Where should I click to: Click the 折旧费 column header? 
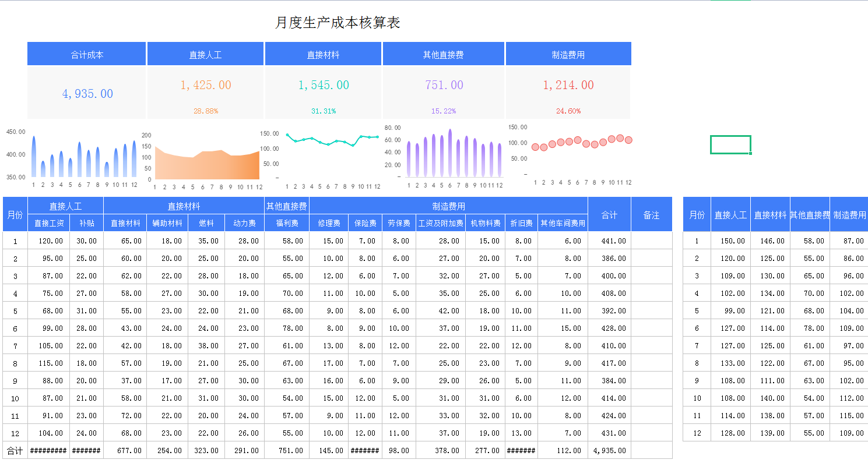[x=521, y=222]
